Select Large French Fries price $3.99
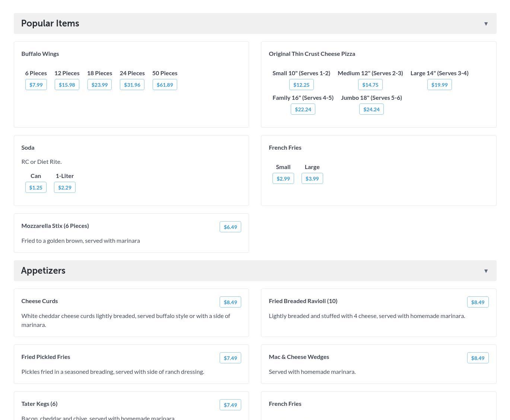Viewport: 510px width, 420px height. (312, 179)
